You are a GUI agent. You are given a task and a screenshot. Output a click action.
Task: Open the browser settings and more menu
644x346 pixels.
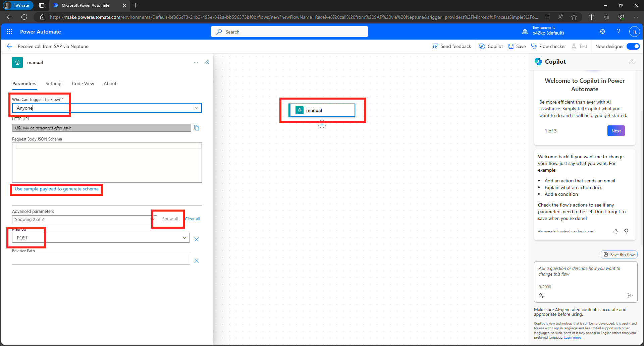(636, 17)
